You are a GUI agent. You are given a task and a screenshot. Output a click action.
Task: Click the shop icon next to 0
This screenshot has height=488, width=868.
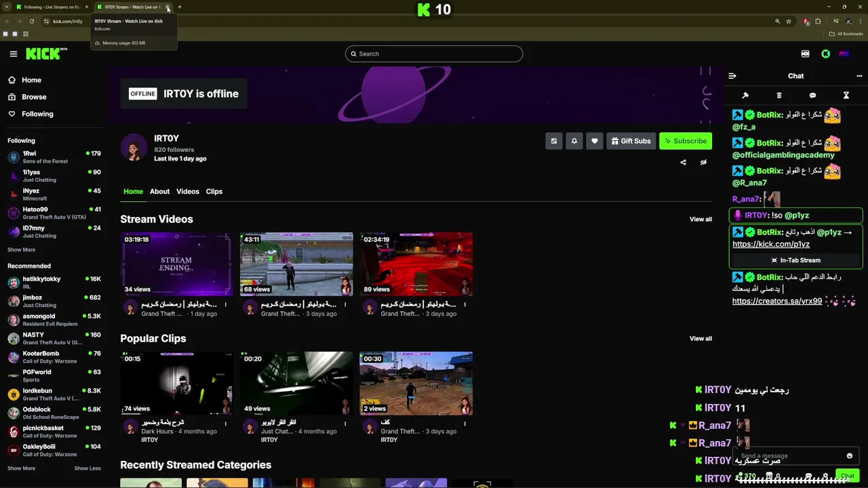tap(769, 476)
